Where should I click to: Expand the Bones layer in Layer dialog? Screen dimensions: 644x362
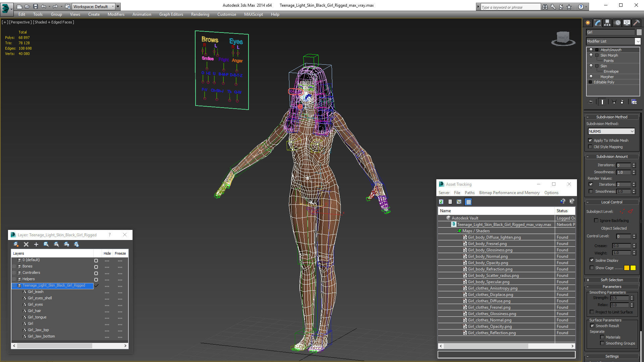click(14, 266)
